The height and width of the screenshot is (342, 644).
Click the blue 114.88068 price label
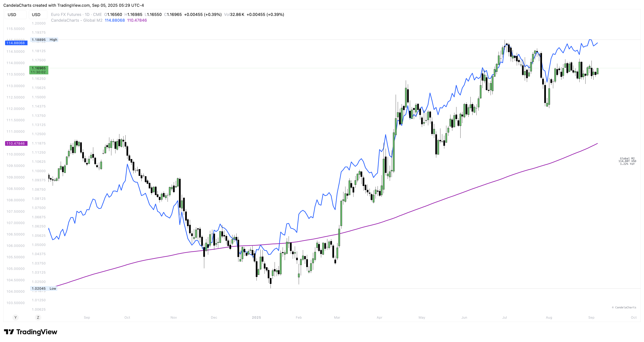pos(16,43)
